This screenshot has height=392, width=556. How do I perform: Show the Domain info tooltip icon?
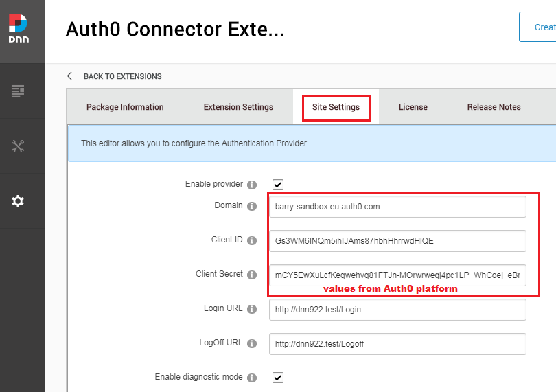click(252, 206)
